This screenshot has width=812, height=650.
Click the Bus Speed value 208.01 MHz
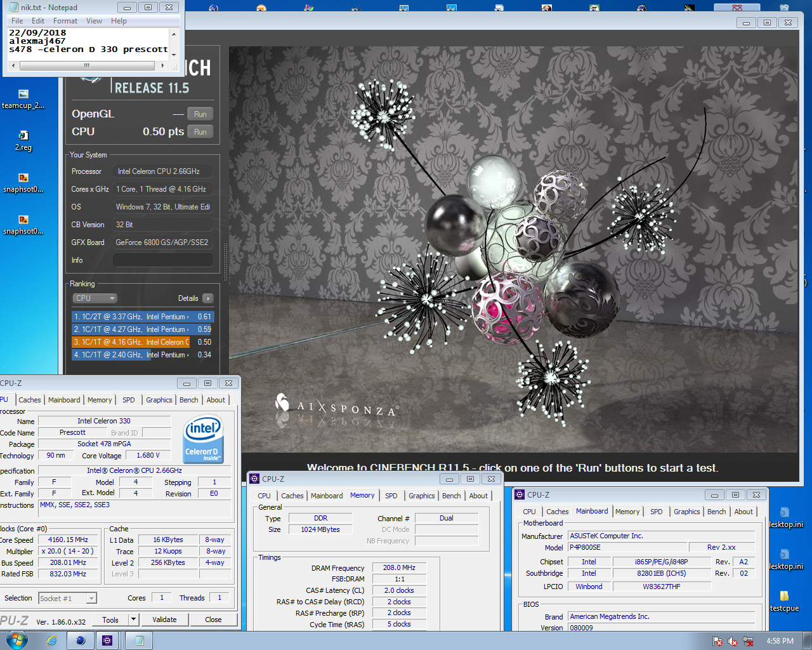(68, 562)
